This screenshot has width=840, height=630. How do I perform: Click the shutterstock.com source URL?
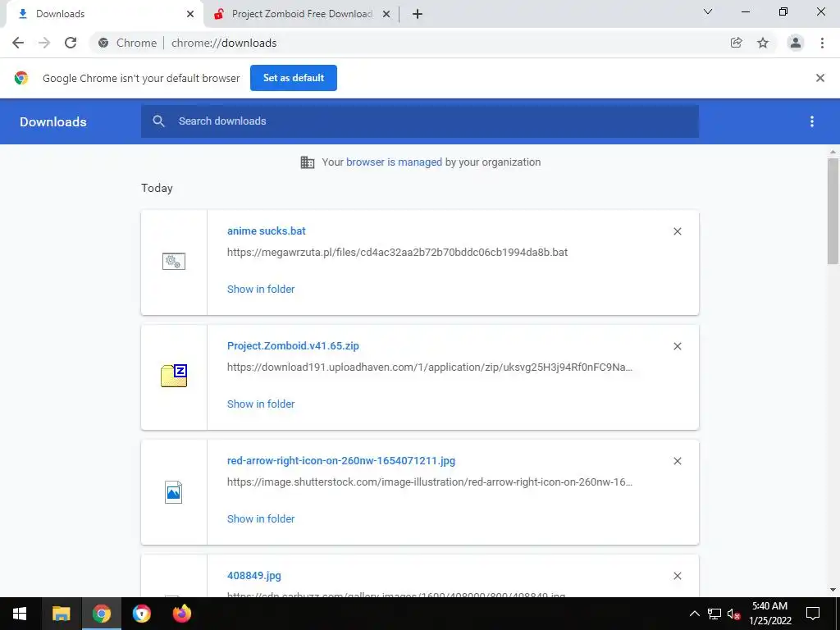click(430, 482)
